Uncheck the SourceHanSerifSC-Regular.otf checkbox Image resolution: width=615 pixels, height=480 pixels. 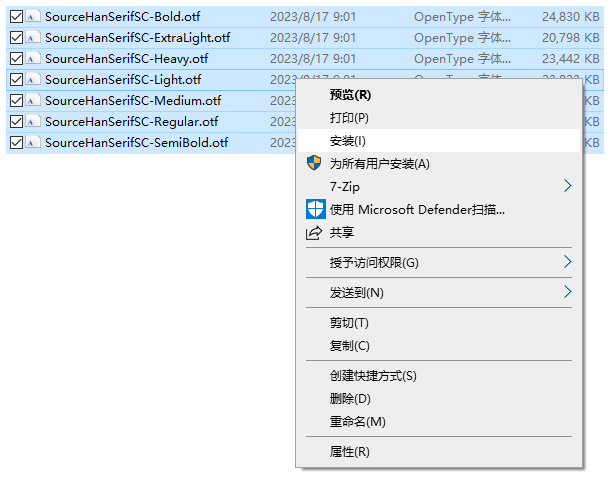15,122
